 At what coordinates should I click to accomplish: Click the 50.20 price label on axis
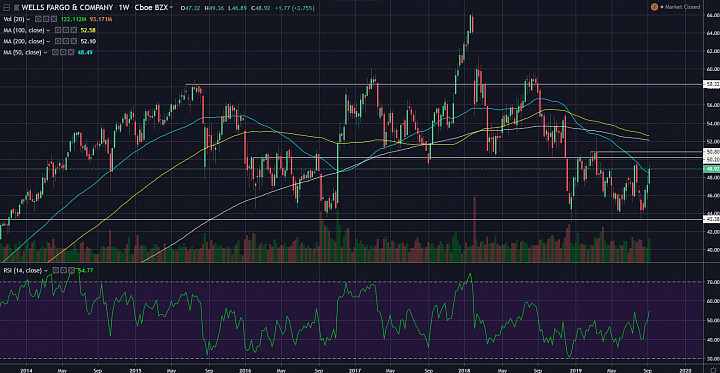[711, 159]
